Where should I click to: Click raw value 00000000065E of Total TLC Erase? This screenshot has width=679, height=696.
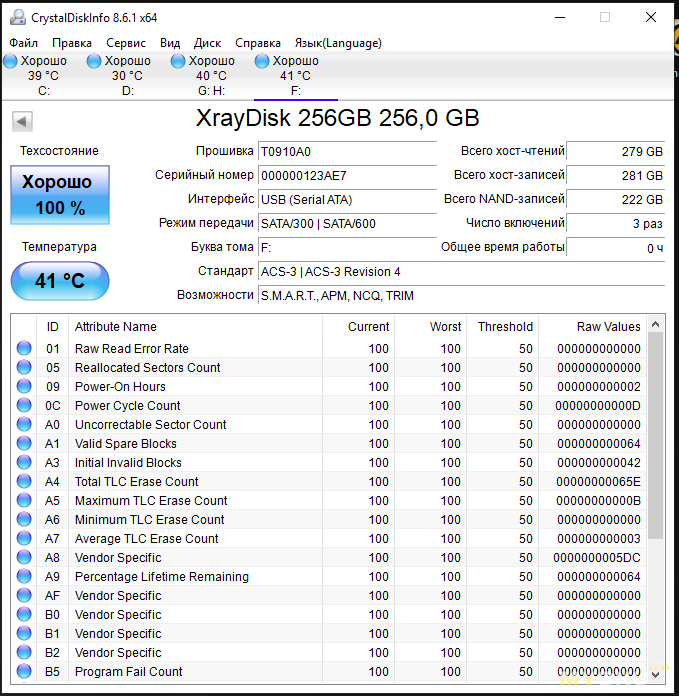pos(598,482)
